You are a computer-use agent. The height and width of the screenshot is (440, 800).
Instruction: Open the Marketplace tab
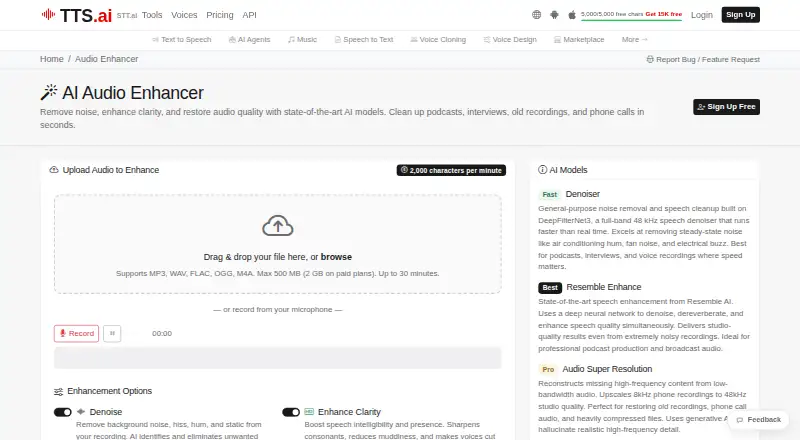click(579, 39)
